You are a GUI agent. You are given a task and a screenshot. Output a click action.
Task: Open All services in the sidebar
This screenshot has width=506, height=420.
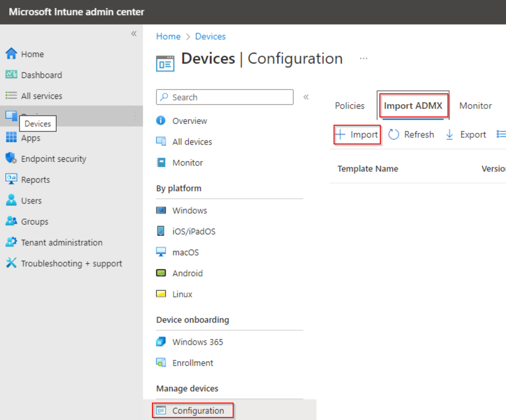(41, 96)
